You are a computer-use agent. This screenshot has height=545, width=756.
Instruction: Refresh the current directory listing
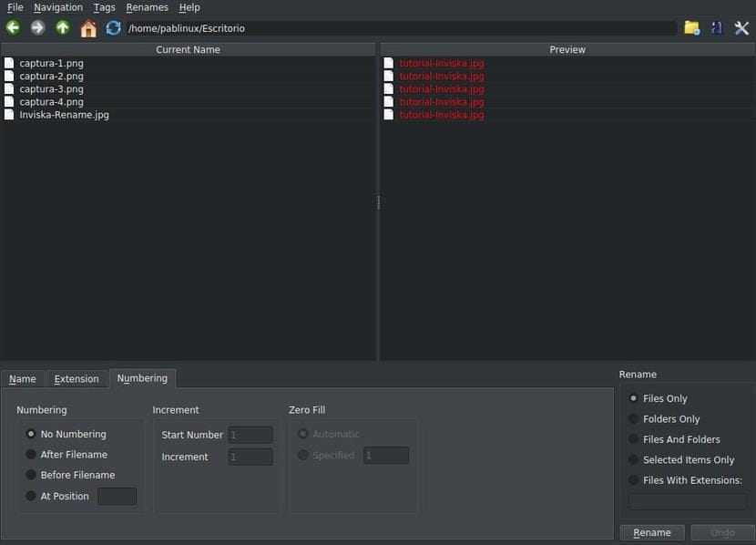tap(113, 27)
